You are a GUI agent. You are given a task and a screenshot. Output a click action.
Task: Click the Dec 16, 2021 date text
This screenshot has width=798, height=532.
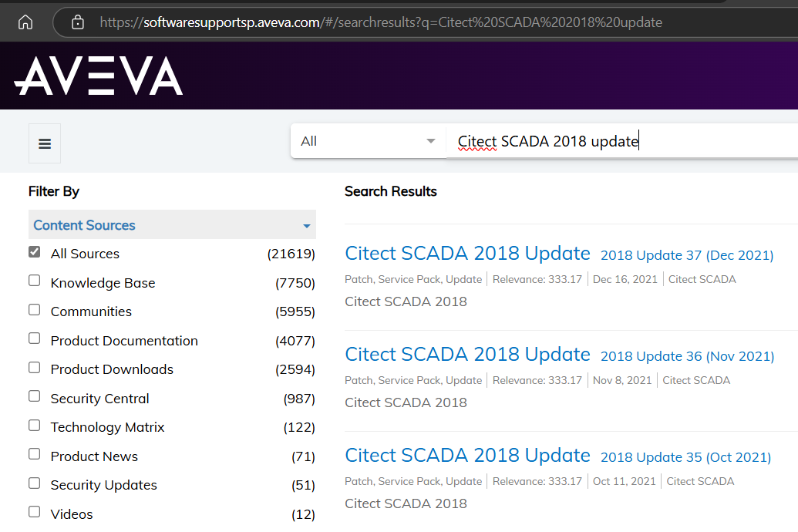pos(625,279)
